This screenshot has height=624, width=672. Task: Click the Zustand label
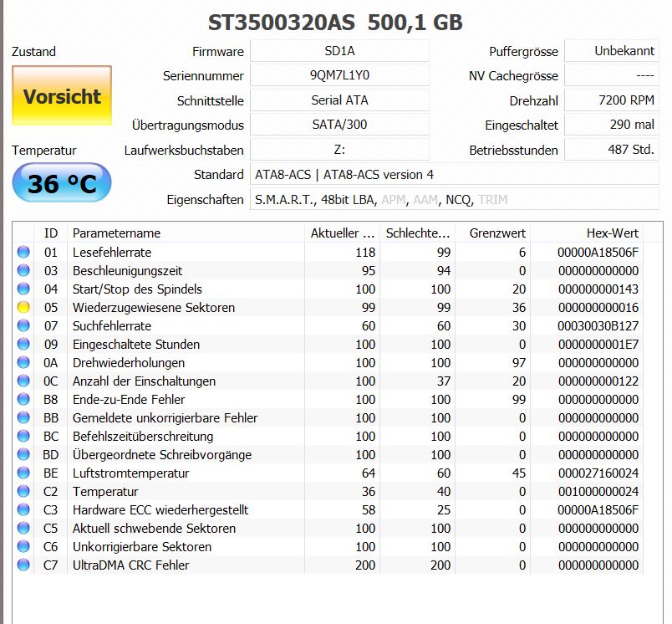tap(33, 52)
